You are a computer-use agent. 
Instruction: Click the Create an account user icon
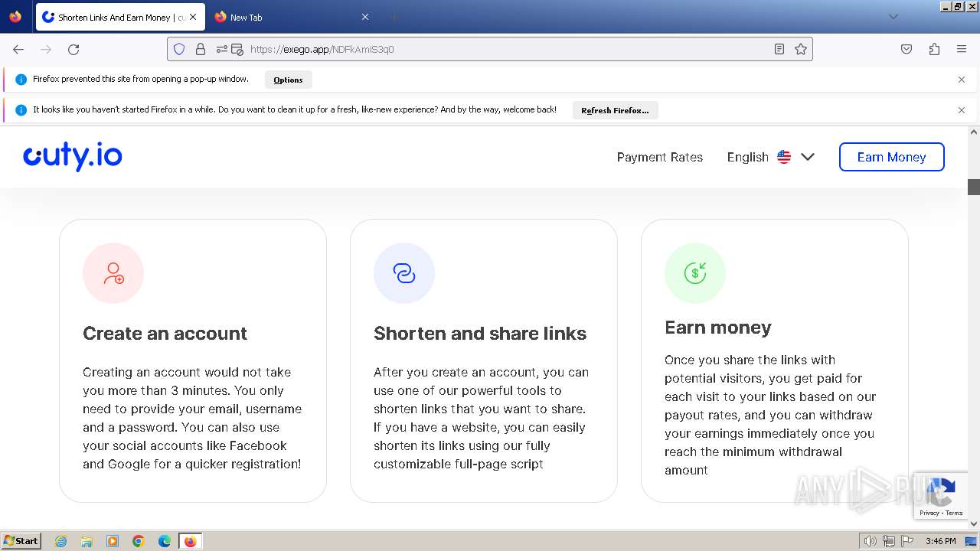(x=113, y=273)
